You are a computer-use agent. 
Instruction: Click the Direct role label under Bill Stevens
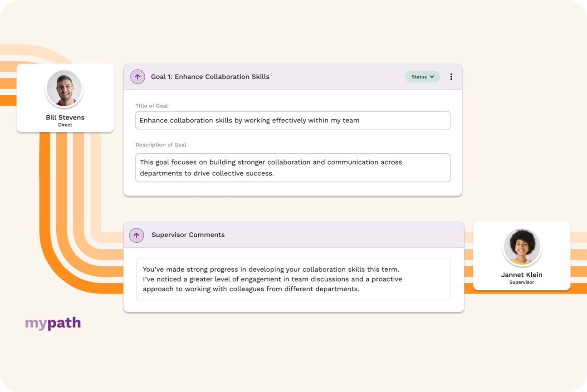click(x=65, y=125)
